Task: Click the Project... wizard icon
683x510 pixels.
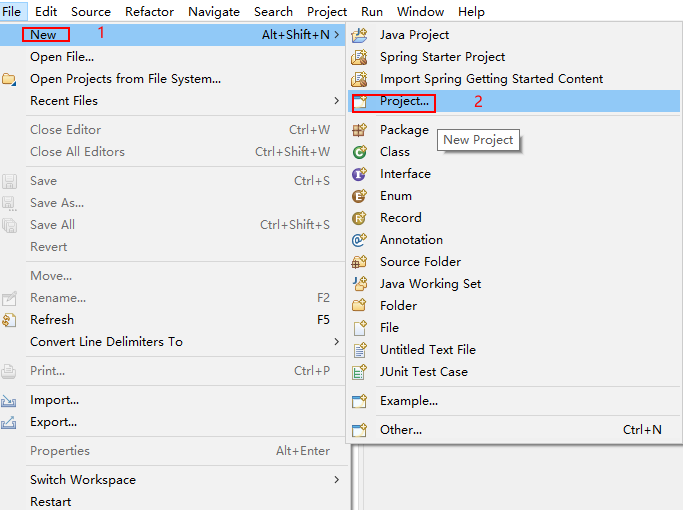Action: click(x=360, y=101)
